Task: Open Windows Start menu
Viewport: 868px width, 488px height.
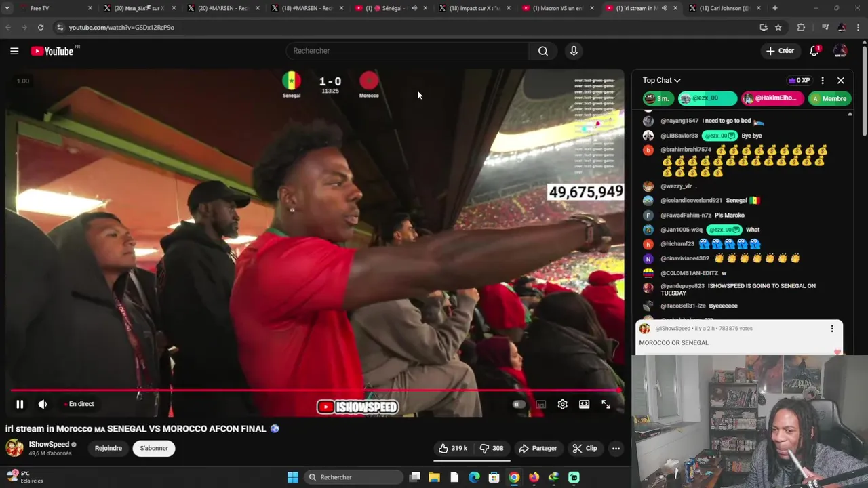Action: tap(292, 477)
